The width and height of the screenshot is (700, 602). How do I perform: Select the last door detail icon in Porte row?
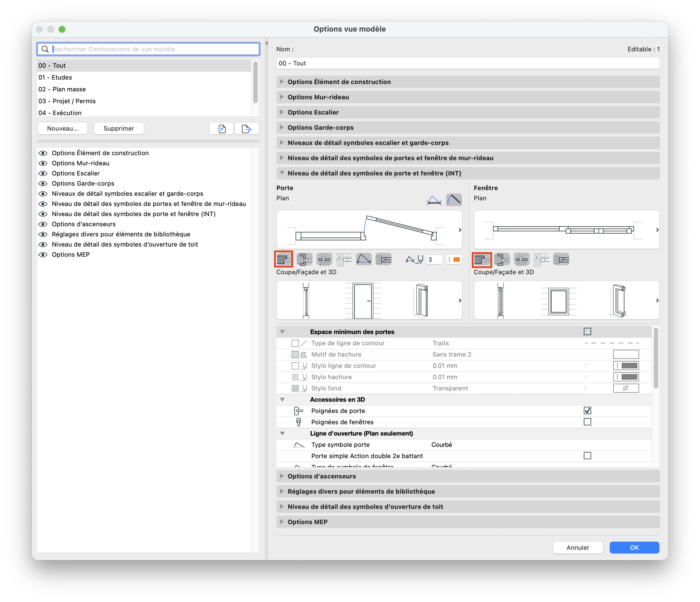click(x=384, y=259)
